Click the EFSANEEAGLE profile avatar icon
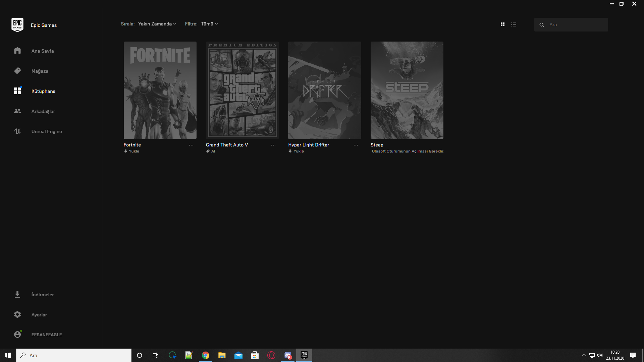The height and width of the screenshot is (362, 644). [x=17, y=334]
